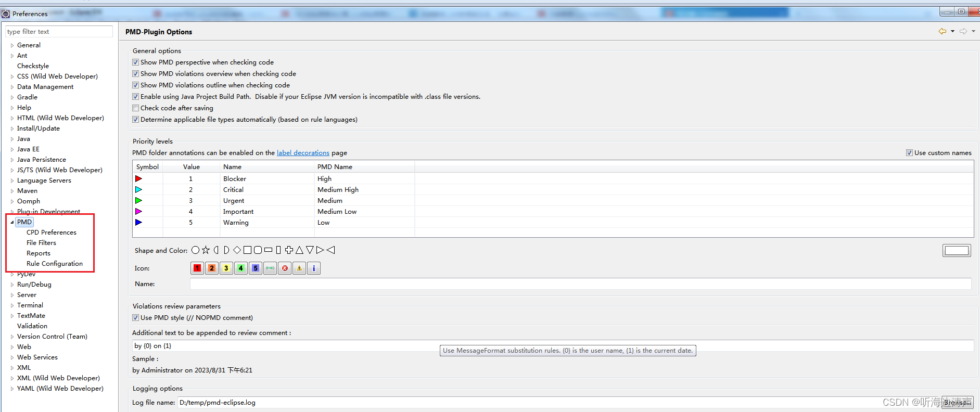980x412 pixels.
Task: Click the yellow number 3 icon
Action: point(226,268)
